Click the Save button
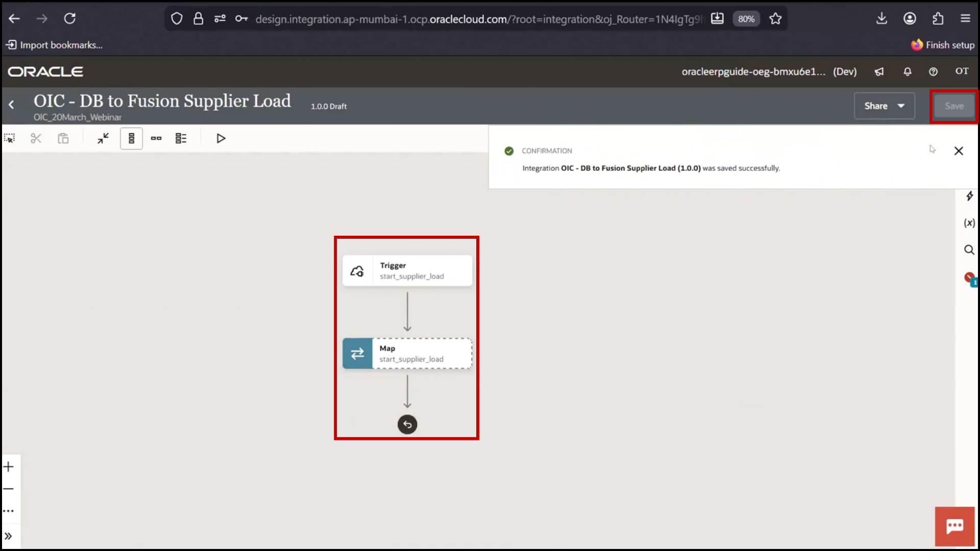 [x=954, y=106]
